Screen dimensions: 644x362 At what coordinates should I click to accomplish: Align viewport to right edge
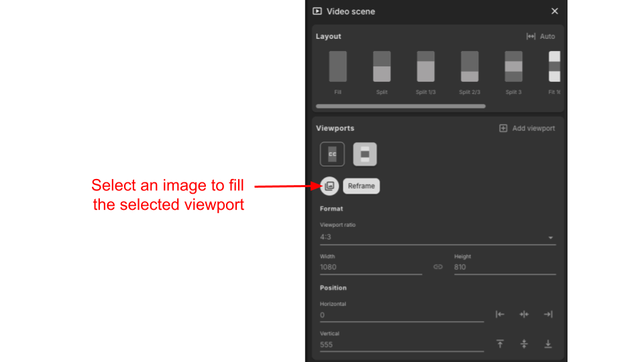tap(548, 314)
